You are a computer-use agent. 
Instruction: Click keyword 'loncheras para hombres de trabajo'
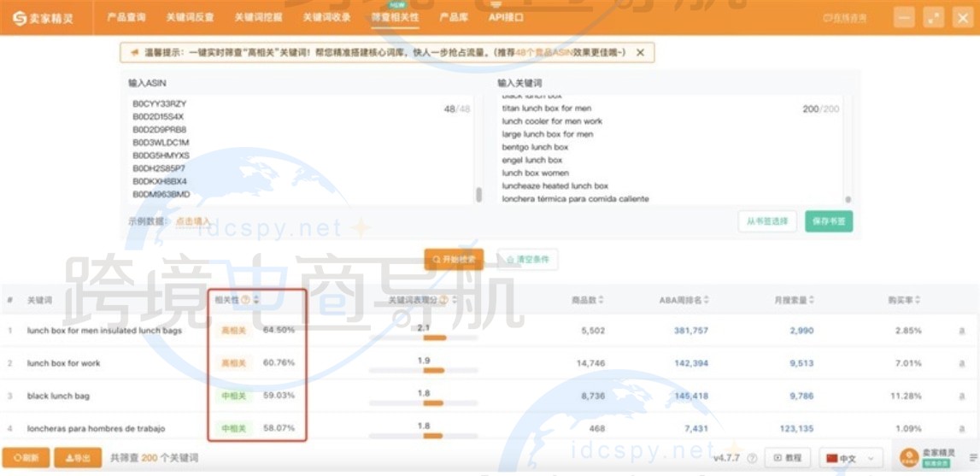96,428
